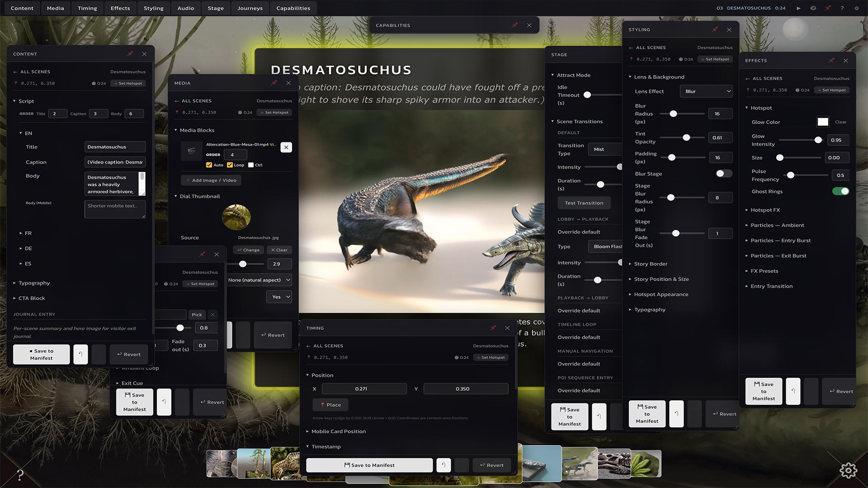Remove the Altercation-Blue-Mesa video block
Screen dimensions: 868x488
286,147
